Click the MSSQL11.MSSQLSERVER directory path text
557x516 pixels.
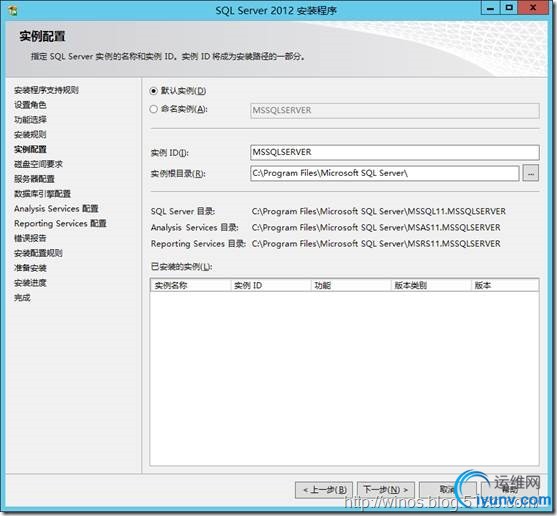[379, 212]
